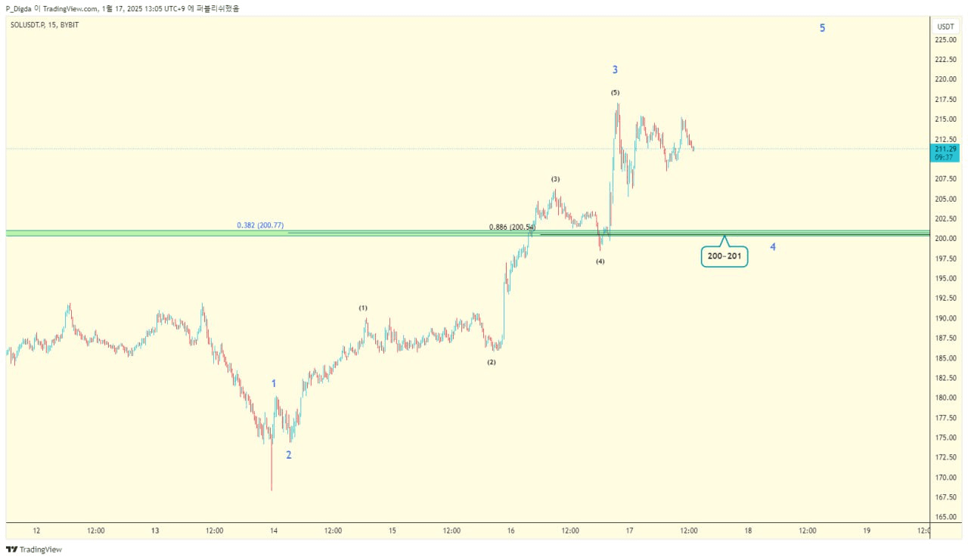
Task: Click the 0.382 (200.77) Fibonacci label
Action: [x=260, y=225]
